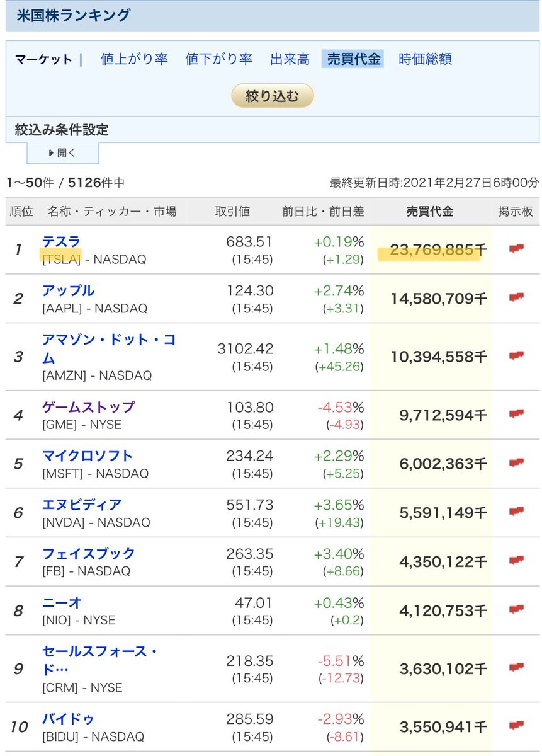This screenshot has width=542, height=756.
Task: Click the [TSLA] - NASDAQ ticker text
Action: [x=94, y=260]
